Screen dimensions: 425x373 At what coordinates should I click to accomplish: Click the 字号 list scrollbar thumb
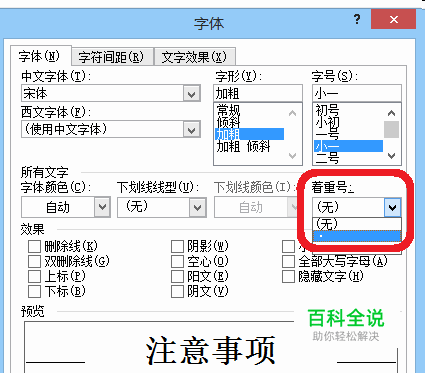click(392, 129)
